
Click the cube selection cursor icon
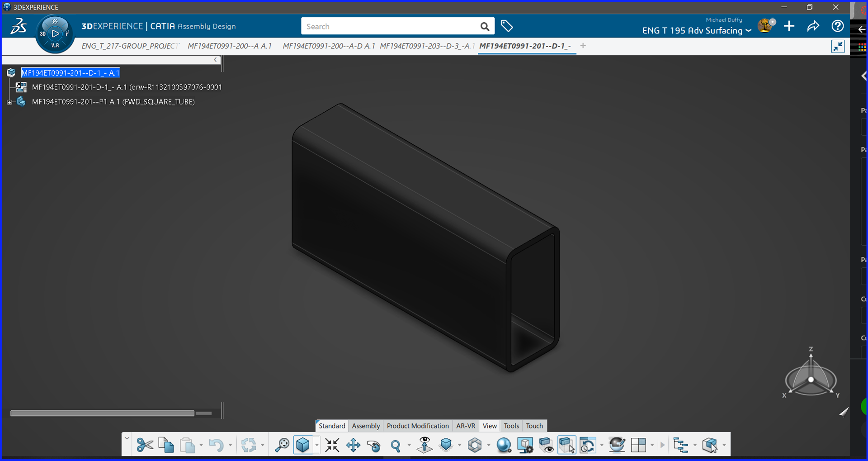710,445
